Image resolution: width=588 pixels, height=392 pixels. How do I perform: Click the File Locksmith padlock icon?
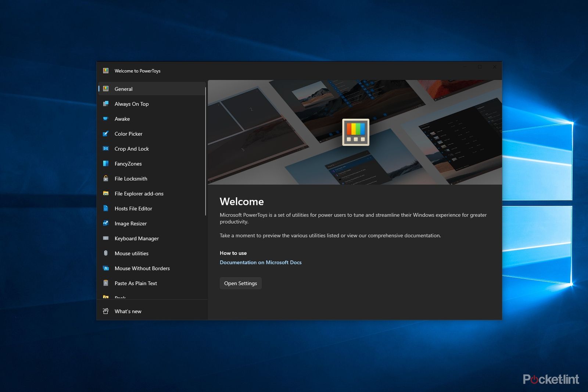point(106,179)
